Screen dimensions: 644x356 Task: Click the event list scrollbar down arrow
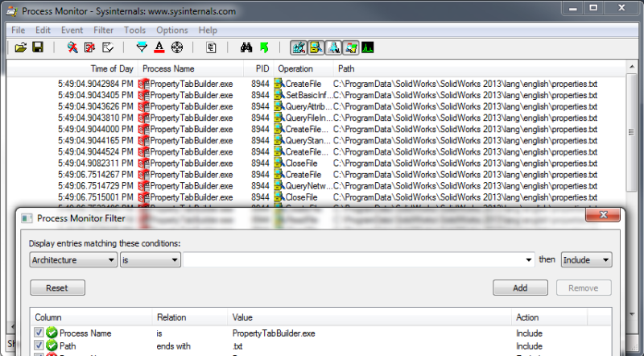pyautogui.click(x=632, y=314)
